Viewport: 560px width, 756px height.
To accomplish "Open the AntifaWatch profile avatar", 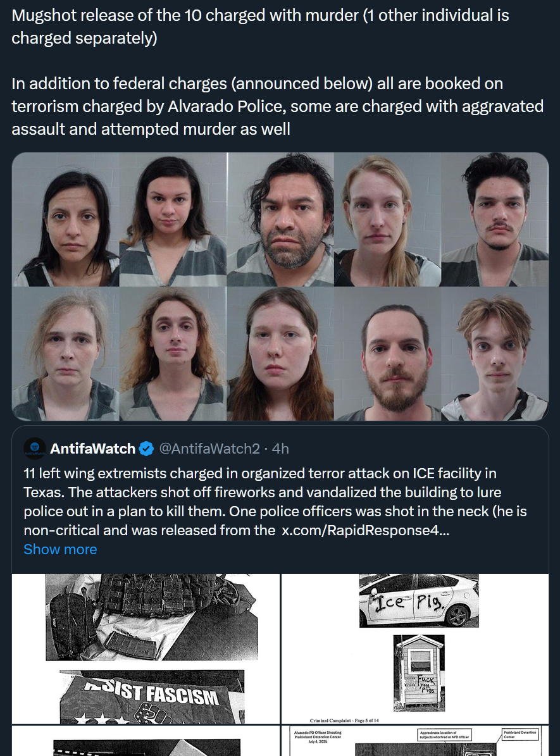I will [x=34, y=449].
